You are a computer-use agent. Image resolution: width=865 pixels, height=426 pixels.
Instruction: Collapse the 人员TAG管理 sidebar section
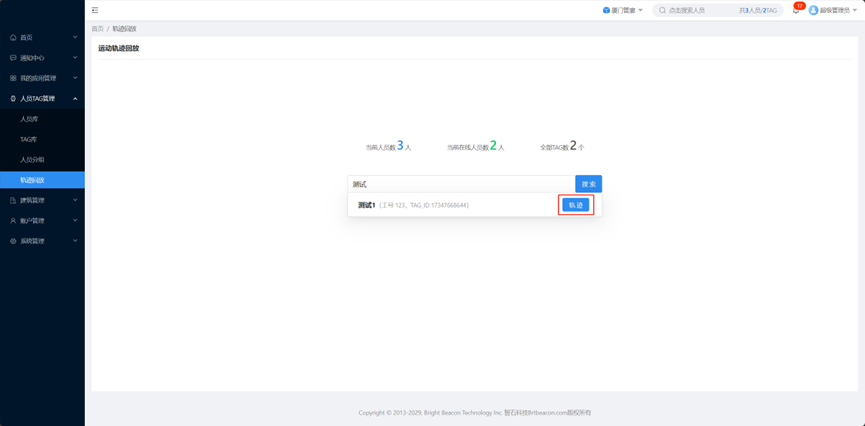tap(75, 99)
